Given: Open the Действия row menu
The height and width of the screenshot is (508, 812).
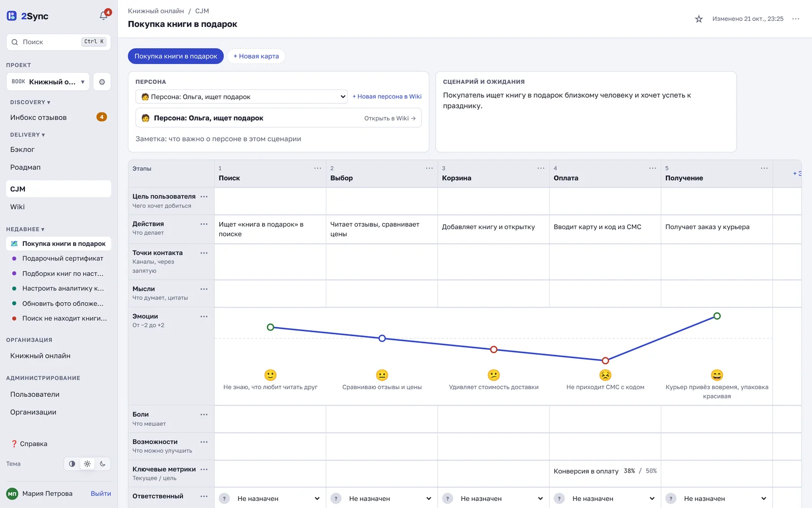Looking at the screenshot, I should pyautogui.click(x=204, y=224).
